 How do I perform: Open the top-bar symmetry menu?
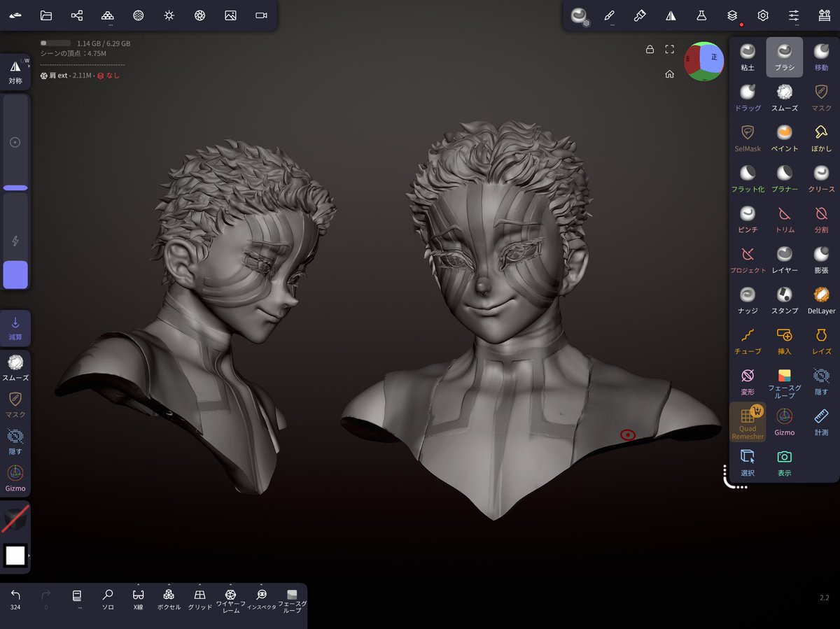(671, 15)
